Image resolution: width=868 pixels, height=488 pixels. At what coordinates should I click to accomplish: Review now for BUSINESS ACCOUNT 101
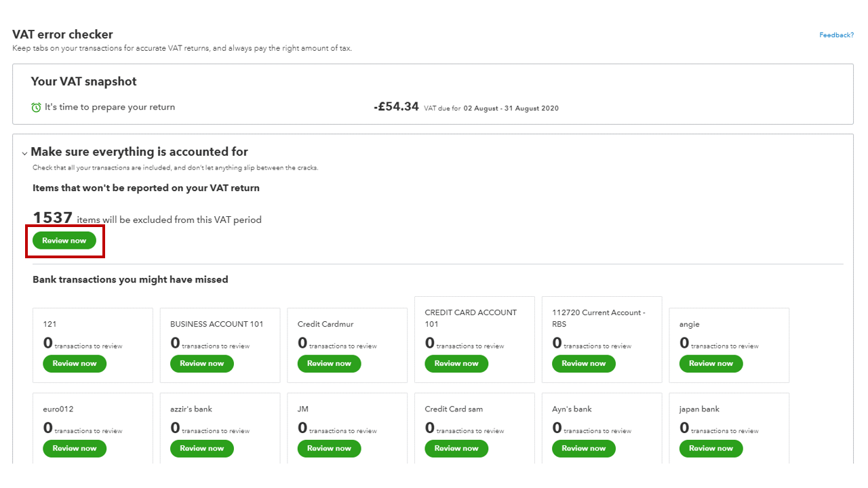pos(202,363)
